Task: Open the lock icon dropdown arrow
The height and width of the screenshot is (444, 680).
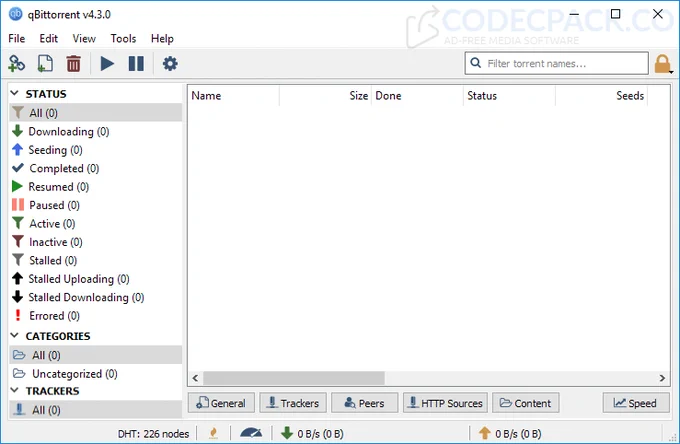Action: [x=671, y=72]
